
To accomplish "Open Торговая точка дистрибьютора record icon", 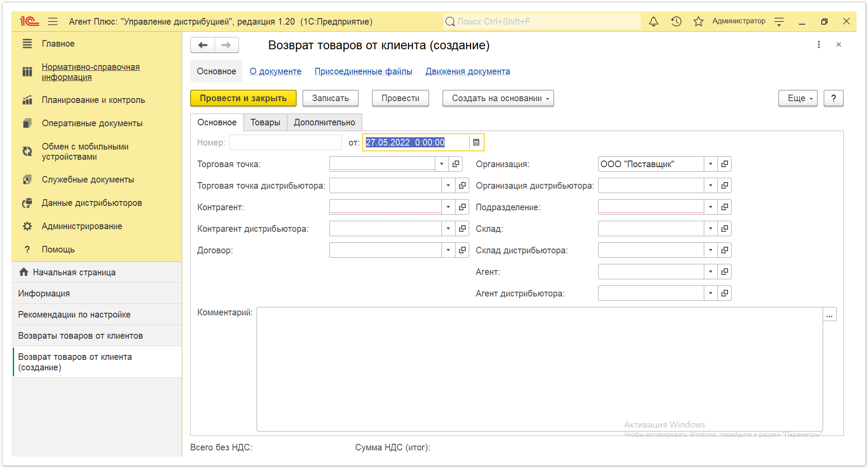I will click(462, 186).
